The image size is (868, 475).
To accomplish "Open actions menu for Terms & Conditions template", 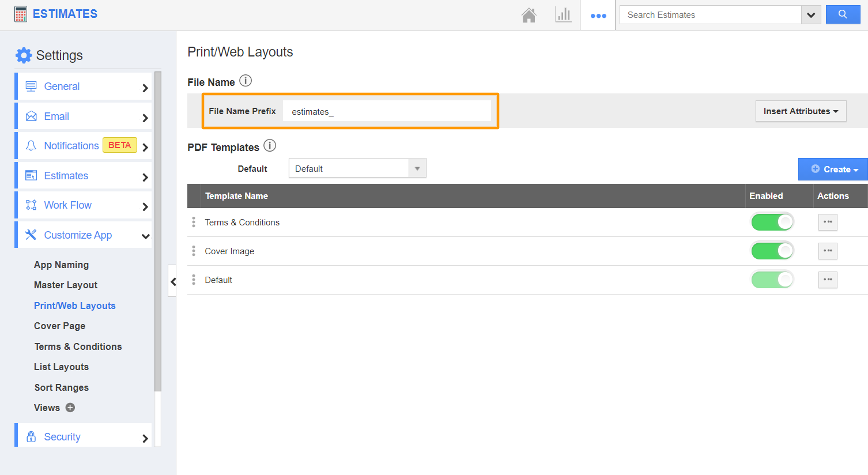I will [x=828, y=222].
